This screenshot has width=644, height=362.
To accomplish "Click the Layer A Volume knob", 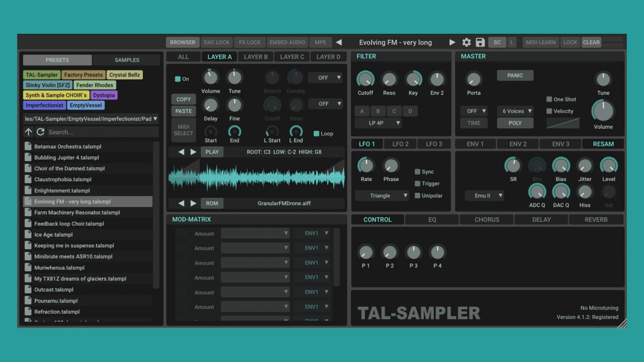I will coord(211,78).
